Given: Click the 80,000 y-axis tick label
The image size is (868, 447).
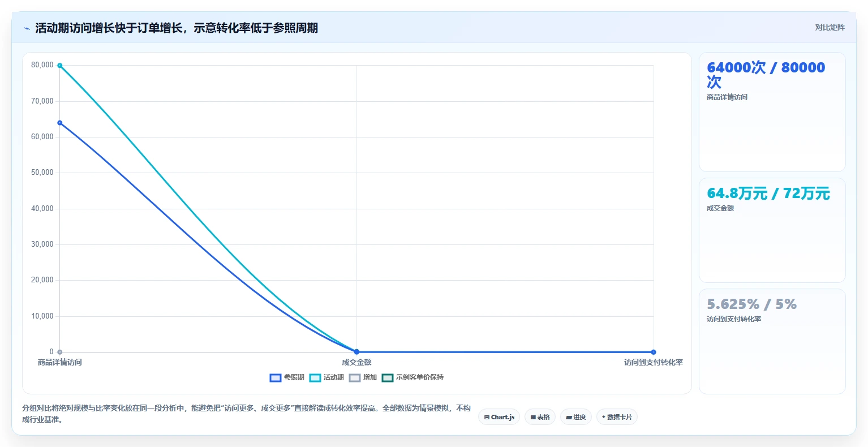Looking at the screenshot, I should click(42, 65).
